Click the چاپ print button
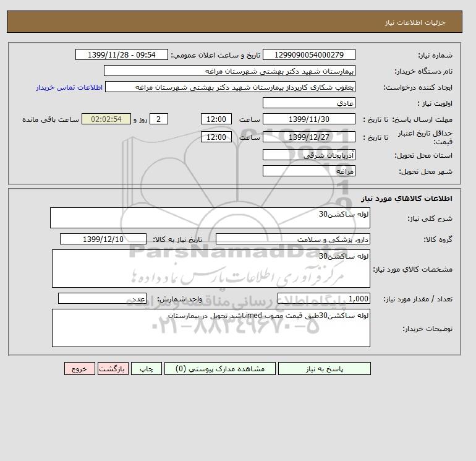The height and width of the screenshot is (461, 476). tap(147, 368)
